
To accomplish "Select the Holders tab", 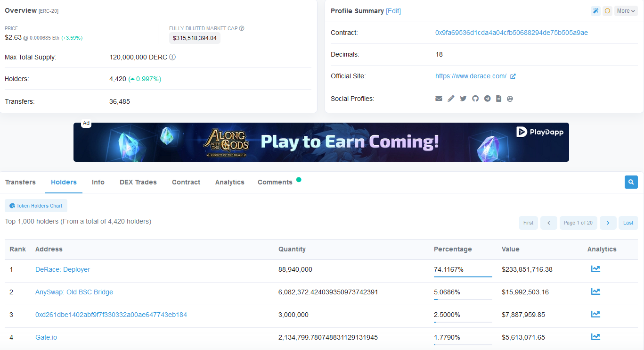I will [64, 182].
